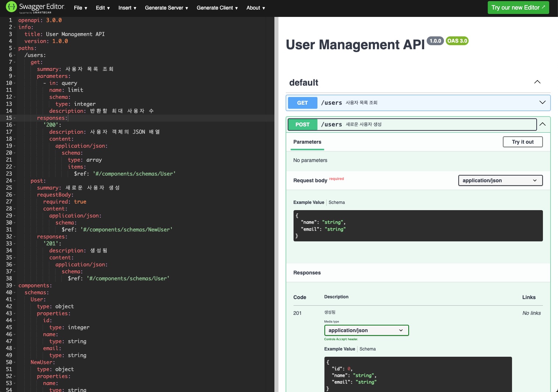Click the 201 response code
Viewport: 558px width, 392px height.
tap(297, 313)
